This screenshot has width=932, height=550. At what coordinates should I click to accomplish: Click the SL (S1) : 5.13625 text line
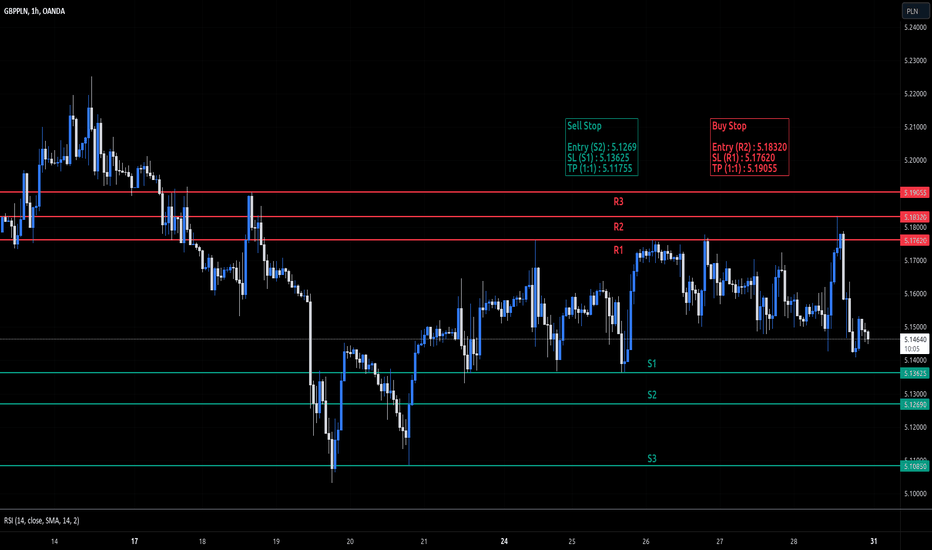598,158
